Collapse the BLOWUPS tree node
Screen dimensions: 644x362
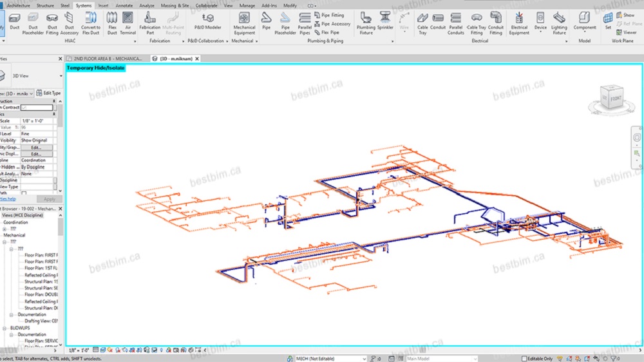tap(5, 329)
